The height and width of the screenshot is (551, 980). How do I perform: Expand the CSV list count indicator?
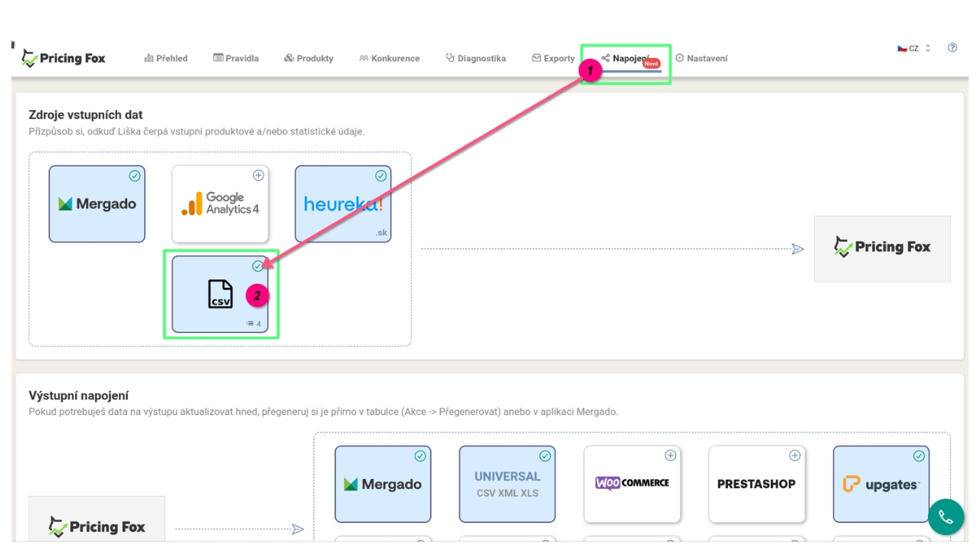click(x=253, y=324)
